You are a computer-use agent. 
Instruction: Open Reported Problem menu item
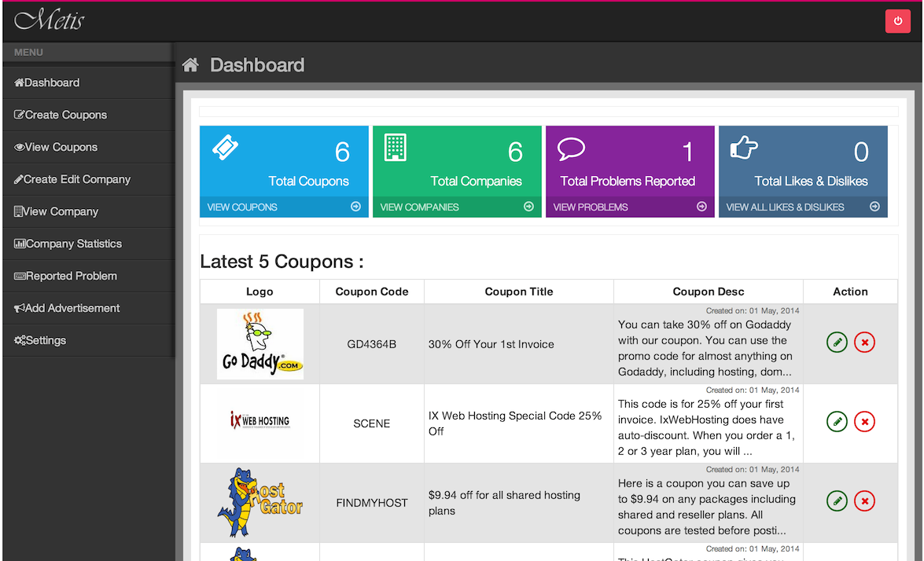pos(88,276)
